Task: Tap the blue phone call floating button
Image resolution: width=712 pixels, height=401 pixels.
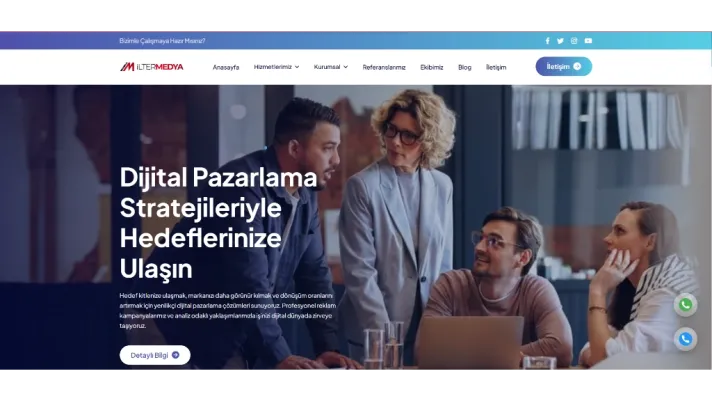Action: [x=685, y=339]
